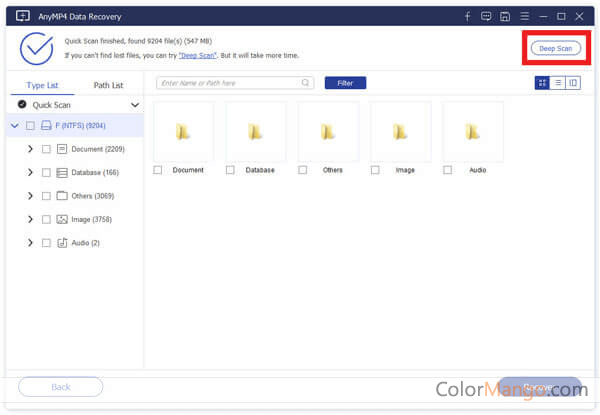Check the F (NTFS) drive checkbox
This screenshot has height=415, width=600.
point(30,125)
